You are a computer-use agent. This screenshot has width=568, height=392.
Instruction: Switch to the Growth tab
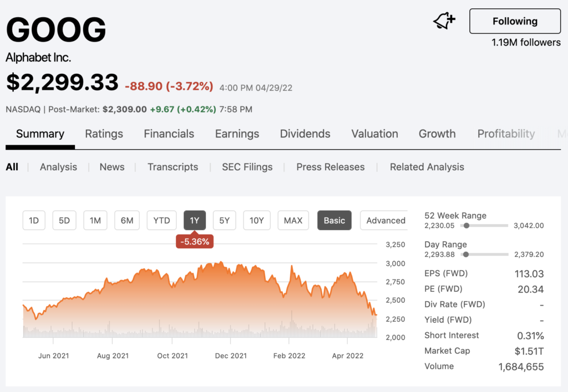(x=437, y=134)
